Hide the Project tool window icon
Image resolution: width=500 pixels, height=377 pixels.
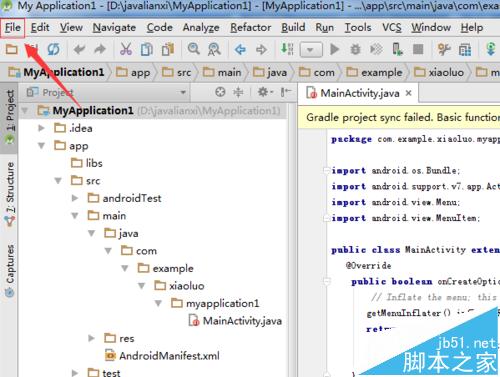click(286, 92)
